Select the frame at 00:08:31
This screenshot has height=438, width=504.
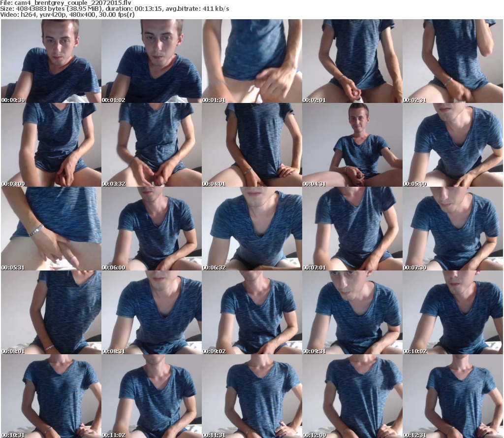click(x=152, y=312)
